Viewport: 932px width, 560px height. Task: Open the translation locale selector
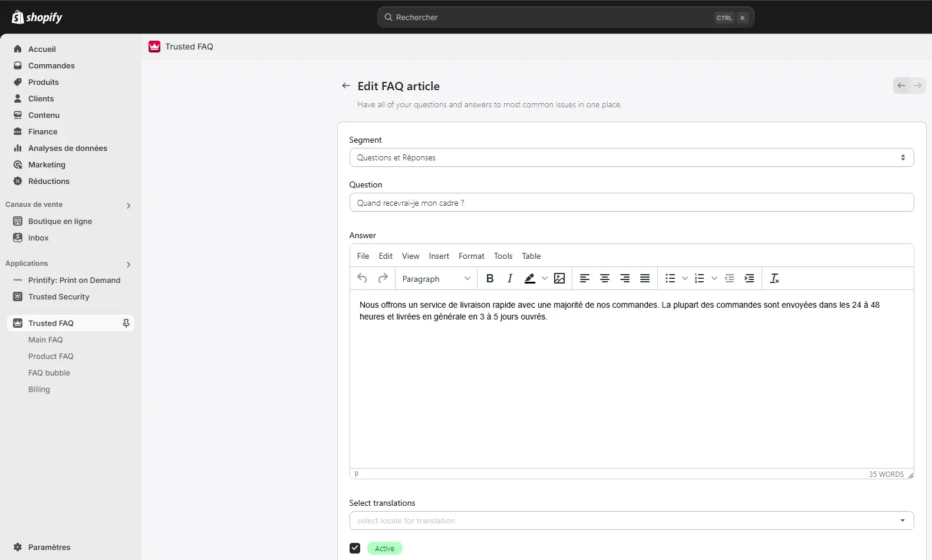click(631, 521)
